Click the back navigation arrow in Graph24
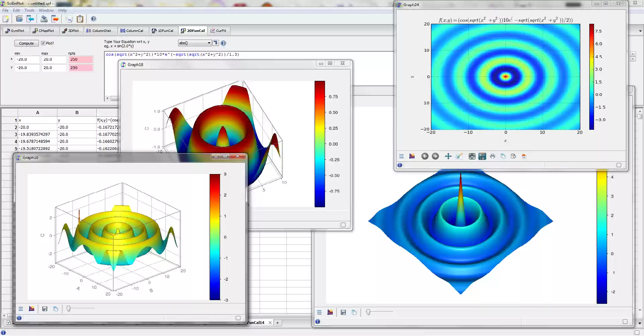This screenshot has height=336, width=644. (425, 156)
